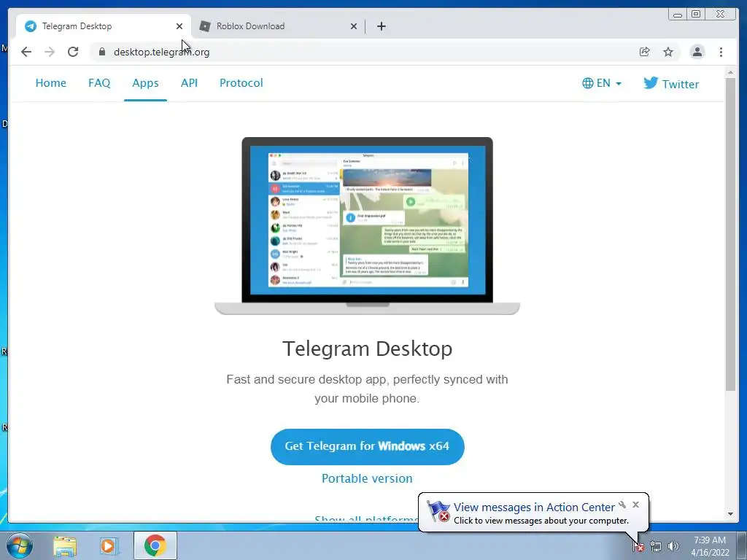
Task: Click the padlock site info icon
Action: click(102, 52)
